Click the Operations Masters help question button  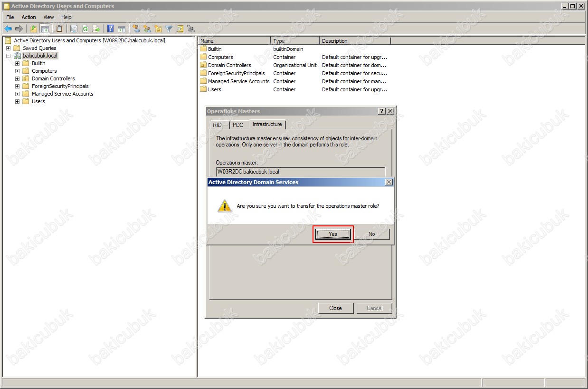[382, 111]
